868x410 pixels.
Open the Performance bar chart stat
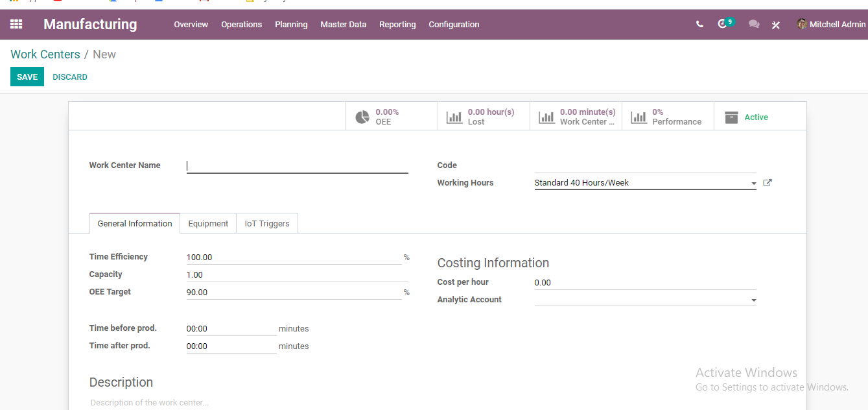click(x=668, y=117)
